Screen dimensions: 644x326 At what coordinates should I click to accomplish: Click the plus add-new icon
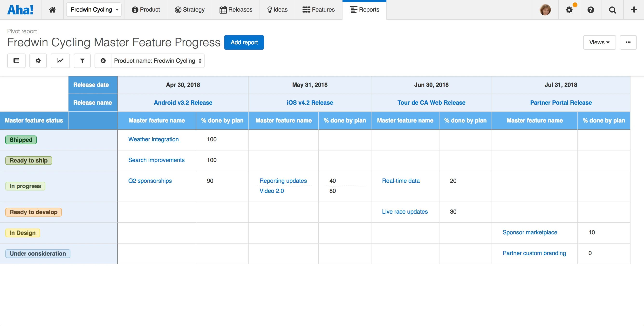pos(634,10)
